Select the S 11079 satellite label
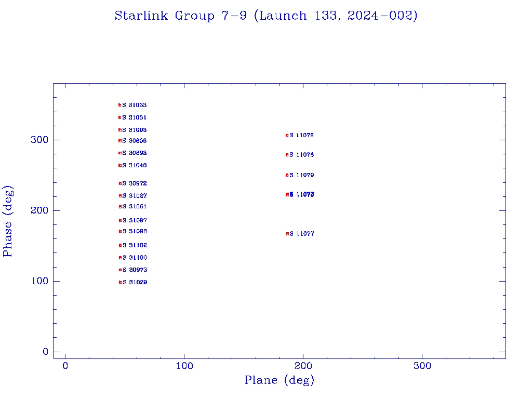The height and width of the screenshot is (399, 532). [302, 175]
